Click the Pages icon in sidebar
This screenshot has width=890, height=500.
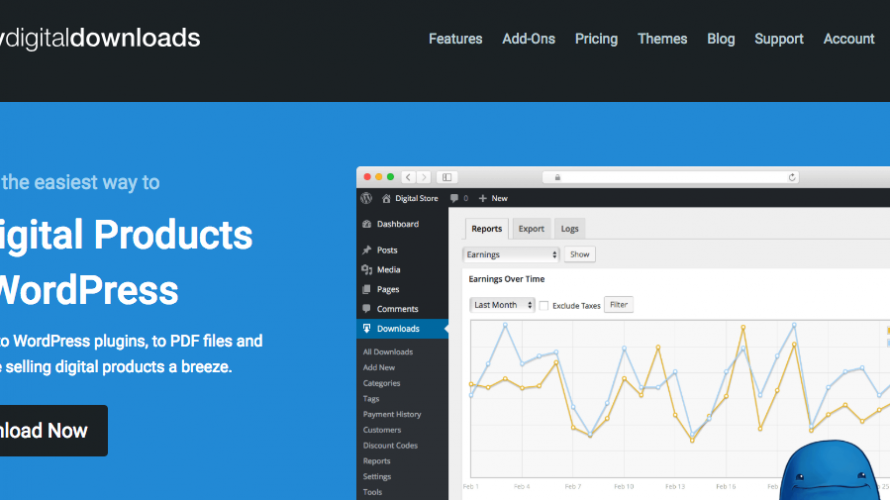(x=367, y=289)
